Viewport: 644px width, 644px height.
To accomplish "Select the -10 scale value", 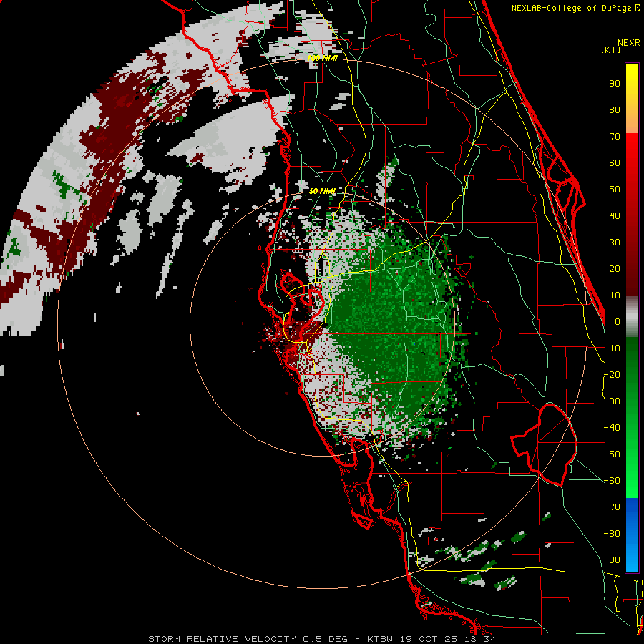I will [612, 348].
